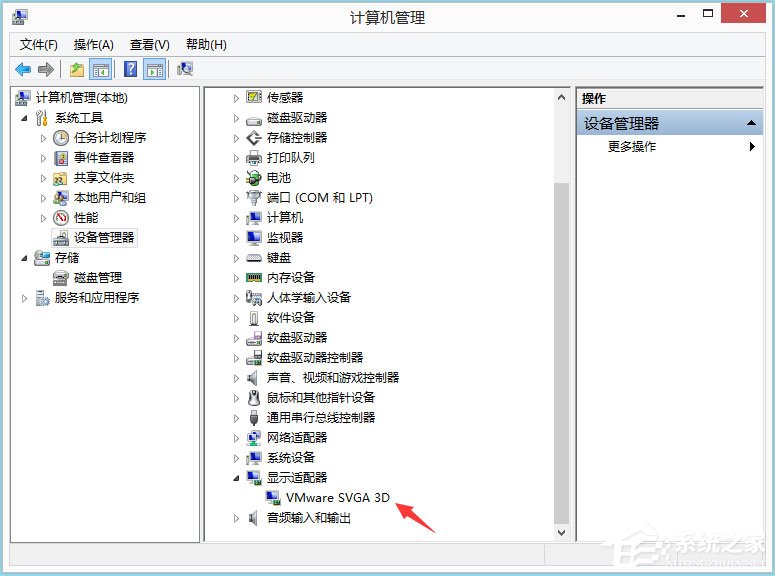Select the 软盘驱动器控制器 category
The height and width of the screenshot is (576, 775).
point(315,358)
